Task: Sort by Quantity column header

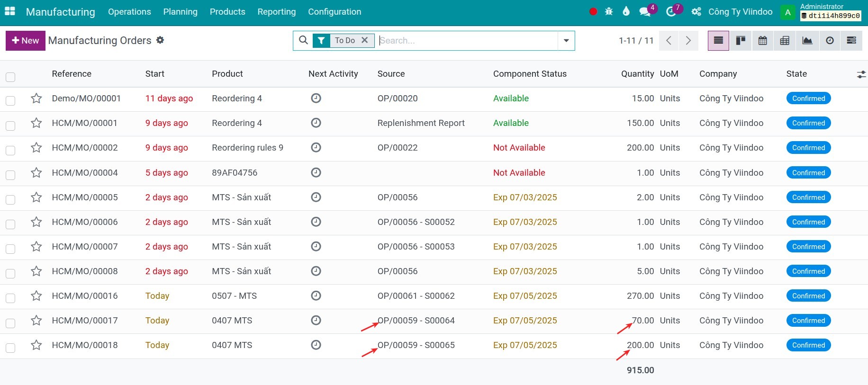Action: 637,74
